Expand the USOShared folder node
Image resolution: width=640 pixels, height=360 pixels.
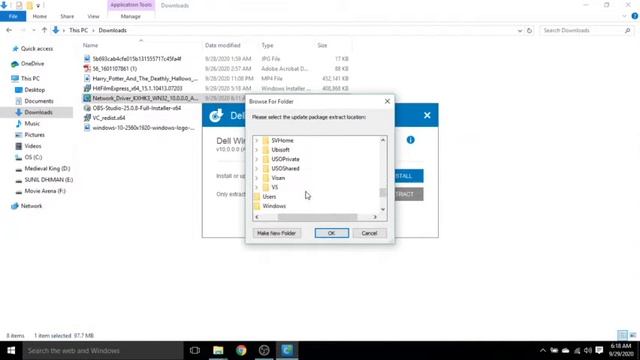(x=257, y=169)
